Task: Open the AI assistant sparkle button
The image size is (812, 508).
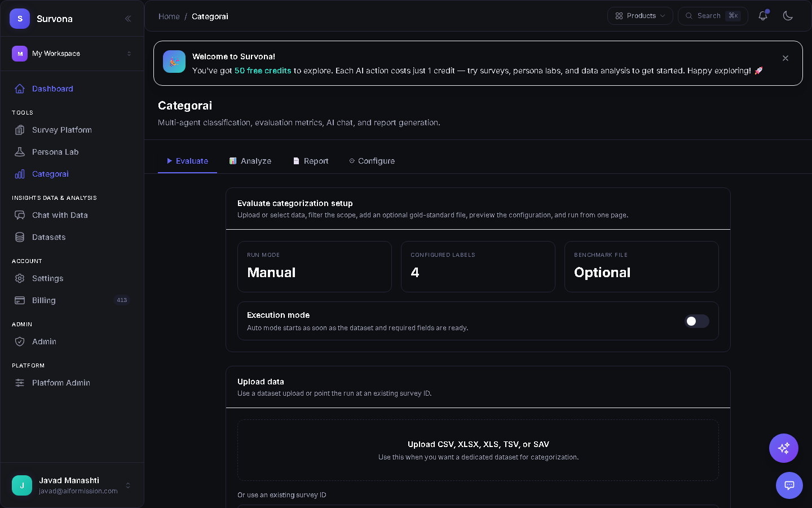Action: (x=783, y=448)
